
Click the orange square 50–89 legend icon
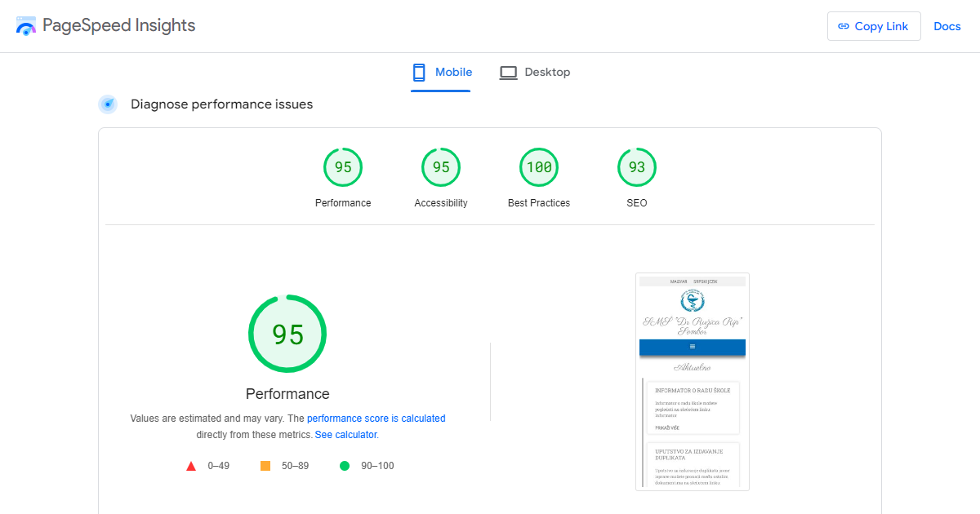pyautogui.click(x=265, y=466)
